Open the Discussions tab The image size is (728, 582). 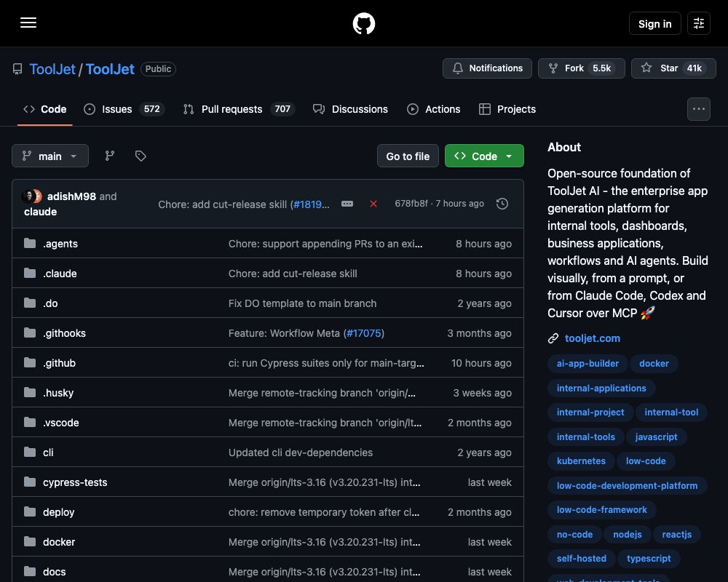click(351, 109)
